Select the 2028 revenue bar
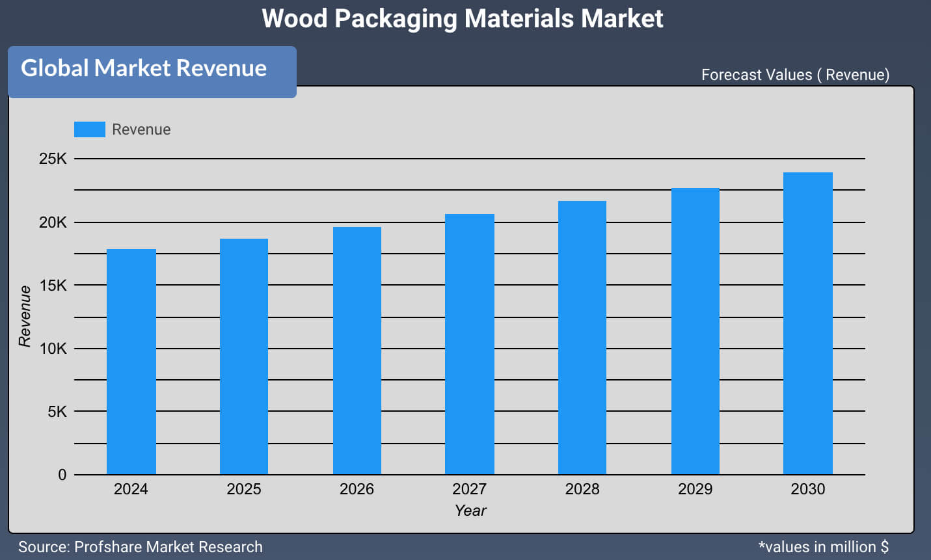Image resolution: width=931 pixels, height=560 pixels. click(582, 338)
